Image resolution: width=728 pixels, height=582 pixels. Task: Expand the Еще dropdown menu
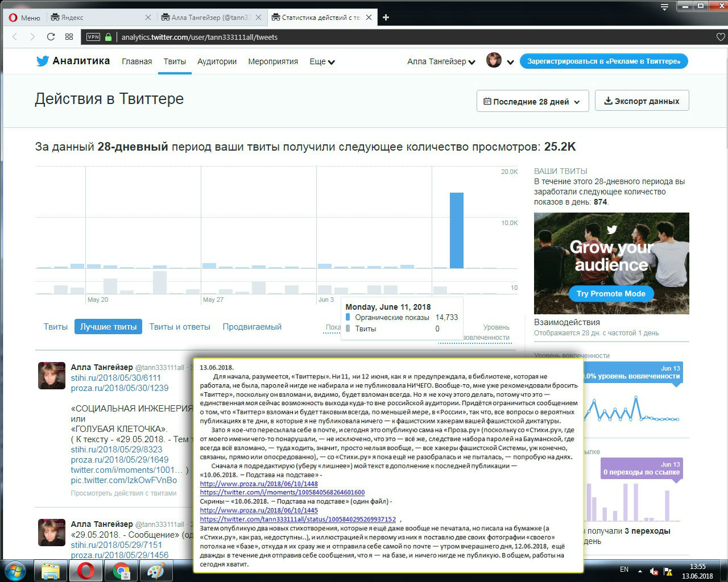[322, 61]
